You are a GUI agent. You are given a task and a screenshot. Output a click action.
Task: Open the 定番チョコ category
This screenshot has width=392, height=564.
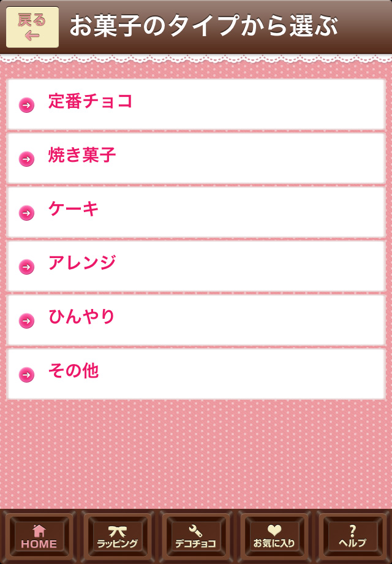coord(196,104)
